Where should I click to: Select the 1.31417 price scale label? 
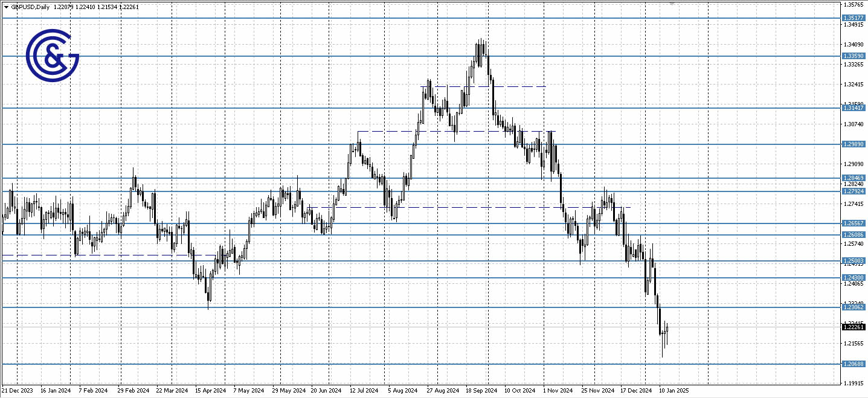tap(853, 109)
